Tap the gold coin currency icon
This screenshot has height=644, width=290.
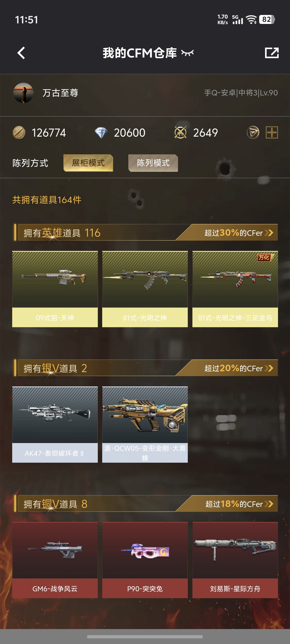19,132
